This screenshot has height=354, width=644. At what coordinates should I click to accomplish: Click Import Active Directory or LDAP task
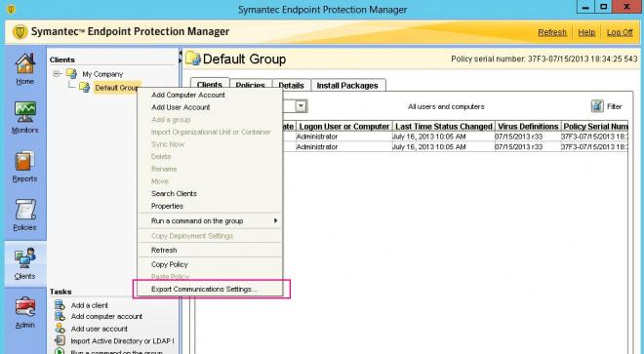[x=122, y=340]
